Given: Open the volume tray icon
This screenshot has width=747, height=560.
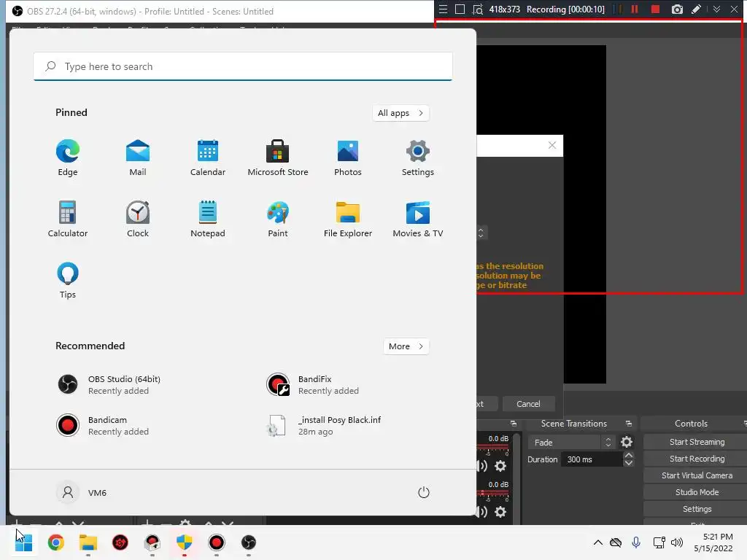Looking at the screenshot, I should point(676,542).
